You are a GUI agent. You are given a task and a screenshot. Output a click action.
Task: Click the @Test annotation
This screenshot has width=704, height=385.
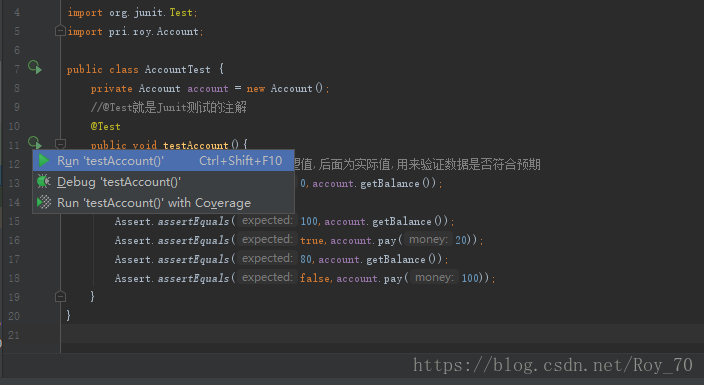pos(106,127)
